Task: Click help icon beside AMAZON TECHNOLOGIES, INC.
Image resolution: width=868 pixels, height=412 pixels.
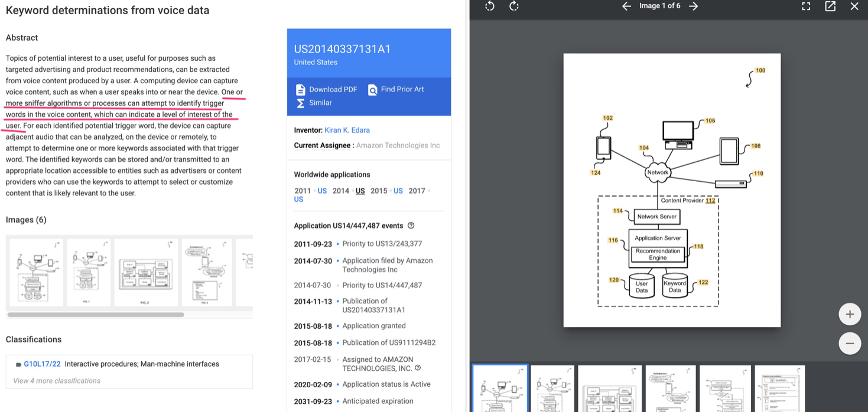Action: 418,368
